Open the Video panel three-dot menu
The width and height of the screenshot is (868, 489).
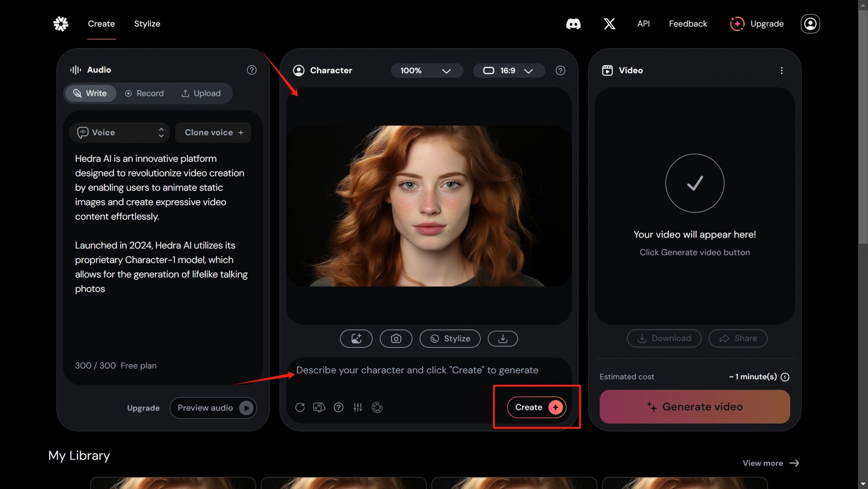coord(782,70)
